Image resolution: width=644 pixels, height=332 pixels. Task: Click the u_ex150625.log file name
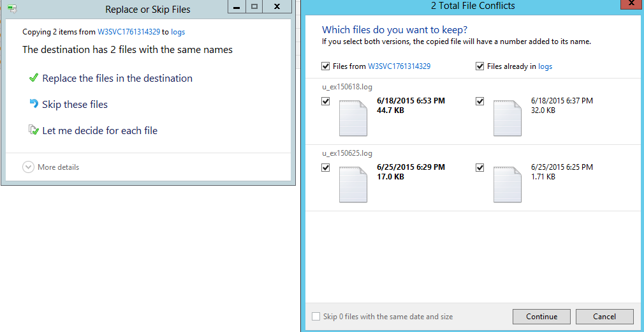347,153
